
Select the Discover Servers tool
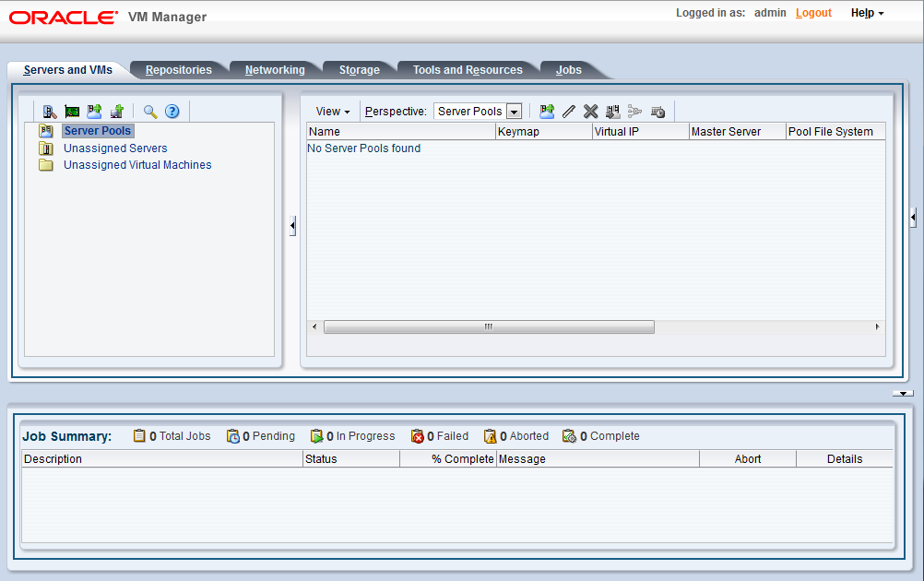click(49, 111)
